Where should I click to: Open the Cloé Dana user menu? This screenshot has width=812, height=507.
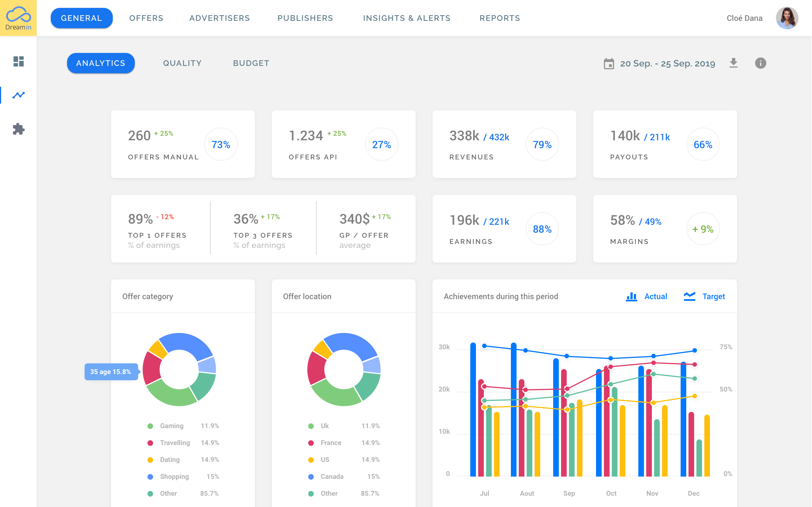[x=744, y=18]
